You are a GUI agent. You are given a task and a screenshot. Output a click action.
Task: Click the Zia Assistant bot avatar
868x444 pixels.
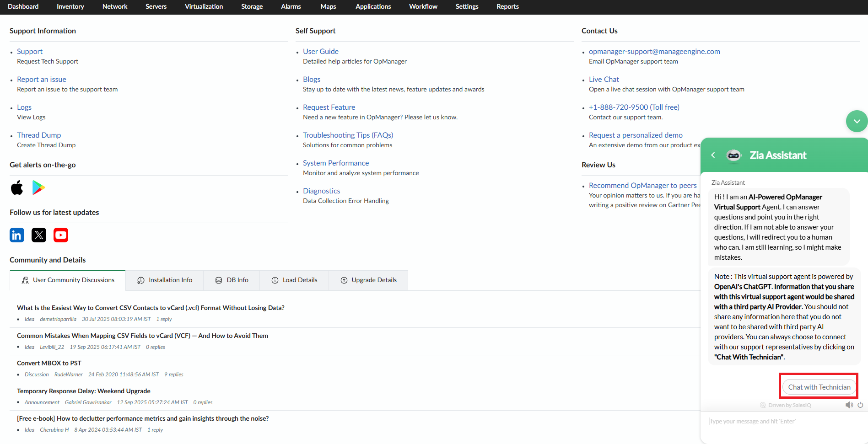pos(733,155)
